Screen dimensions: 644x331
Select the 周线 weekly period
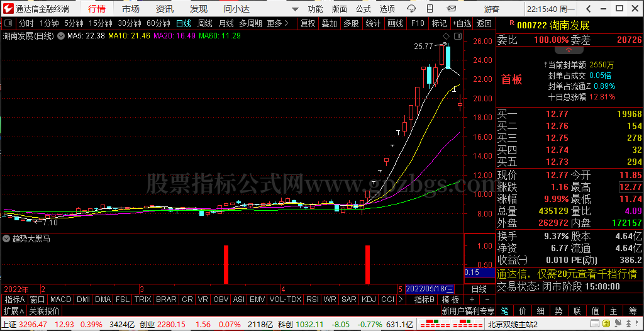point(204,23)
